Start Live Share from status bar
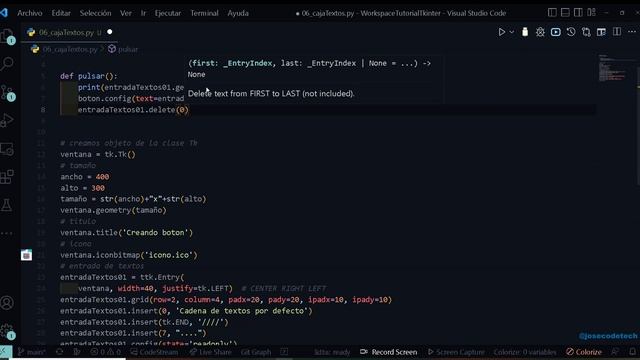Image resolution: width=640 pixels, height=360 pixels. 211,352
